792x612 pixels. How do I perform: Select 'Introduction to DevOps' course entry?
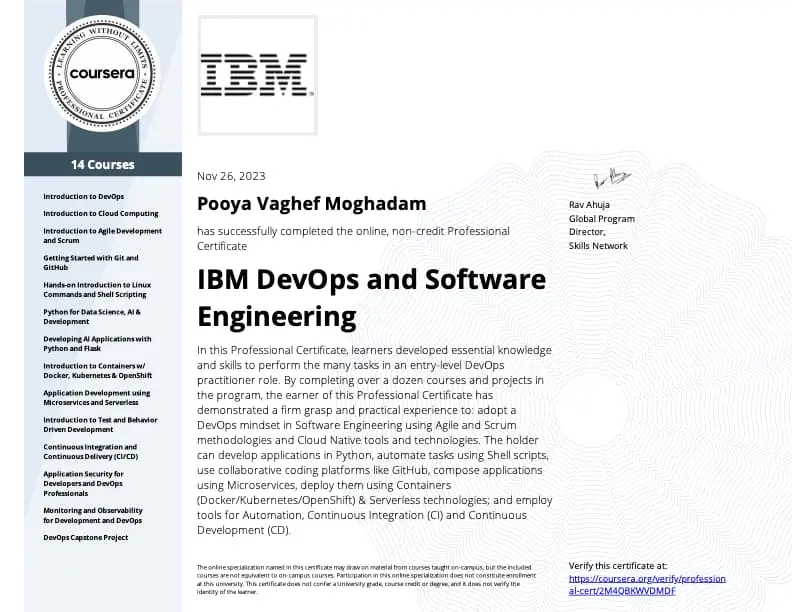pyautogui.click(x=83, y=196)
